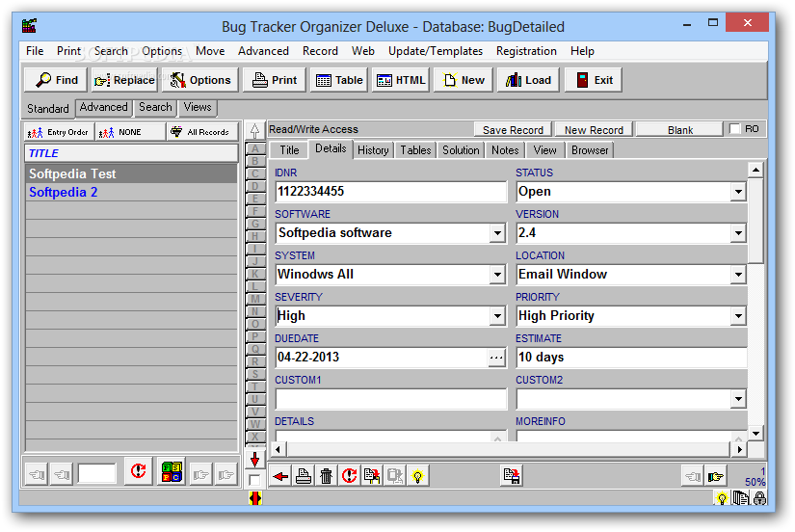
Task: Toggle the checkbox below the red down arrow
Action: click(x=254, y=480)
